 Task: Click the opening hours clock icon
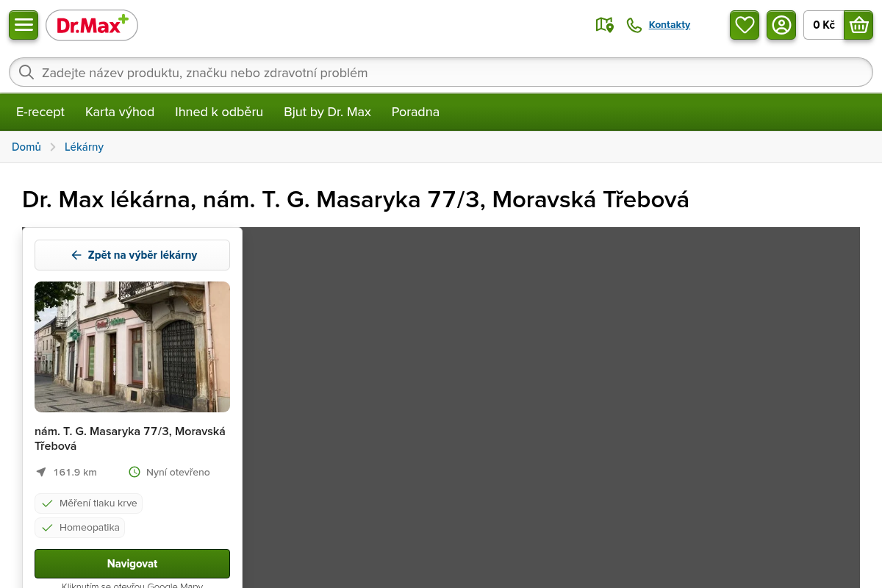135,472
